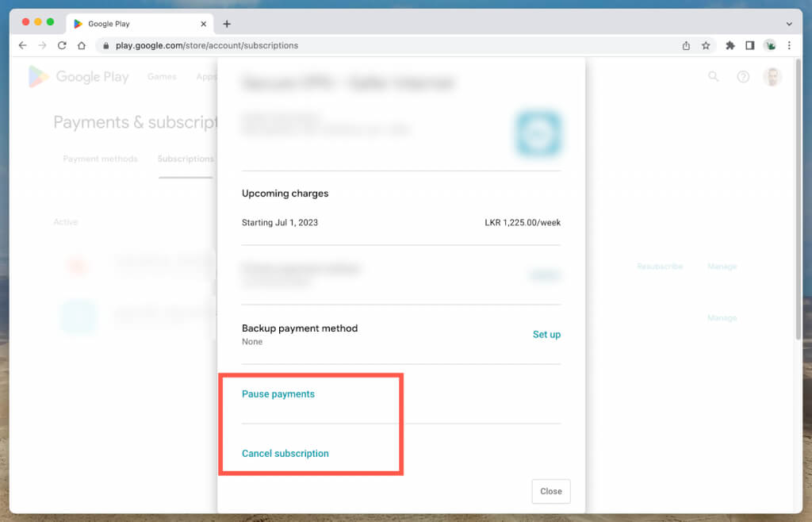Click Manage next to Resubscribe
812x522 pixels.
(722, 267)
